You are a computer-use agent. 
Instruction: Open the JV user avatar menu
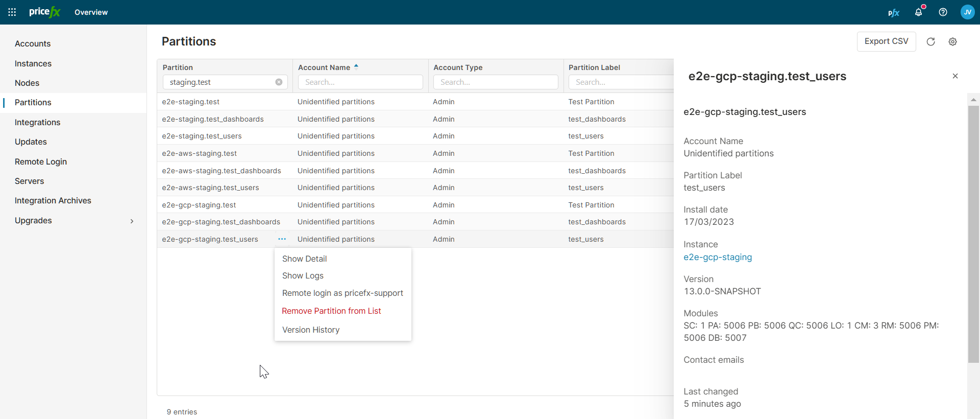(x=967, y=12)
